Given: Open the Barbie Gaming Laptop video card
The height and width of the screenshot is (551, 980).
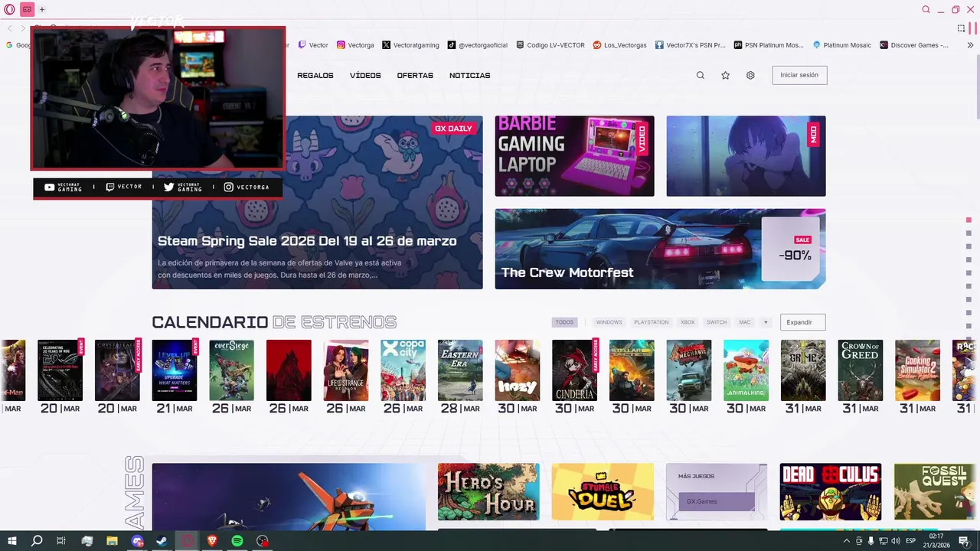Looking at the screenshot, I should click(574, 156).
